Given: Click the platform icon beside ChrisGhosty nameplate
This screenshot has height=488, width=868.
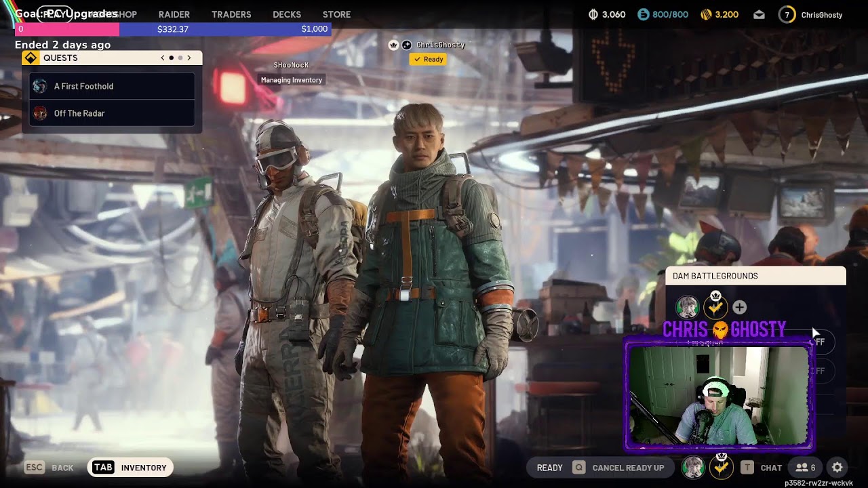Looking at the screenshot, I should 406,45.
